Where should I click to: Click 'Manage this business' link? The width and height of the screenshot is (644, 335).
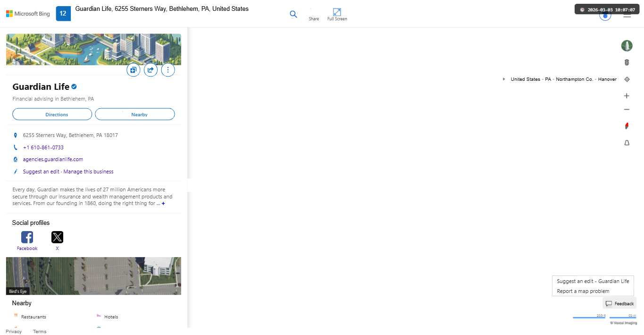[x=88, y=172]
